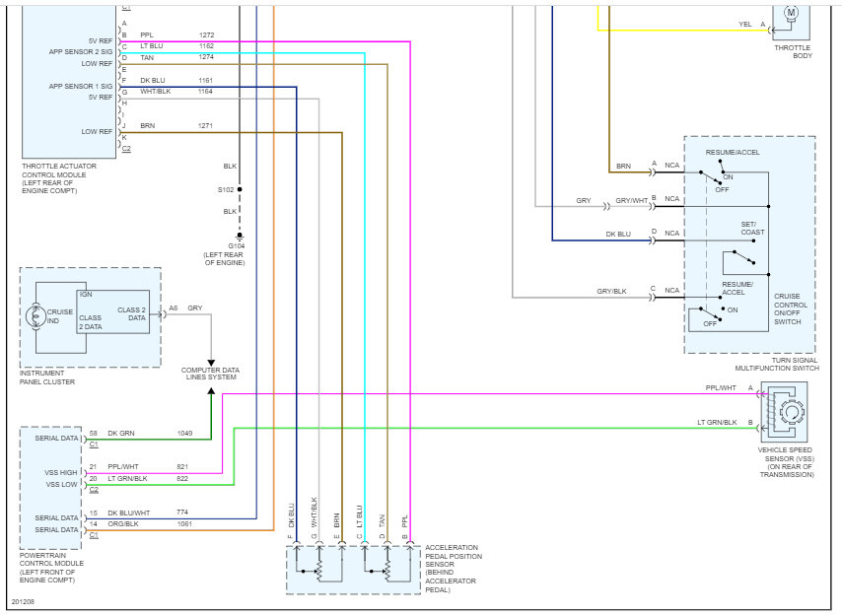
Task: Click the YEL wire label
Action: pyautogui.click(x=744, y=24)
